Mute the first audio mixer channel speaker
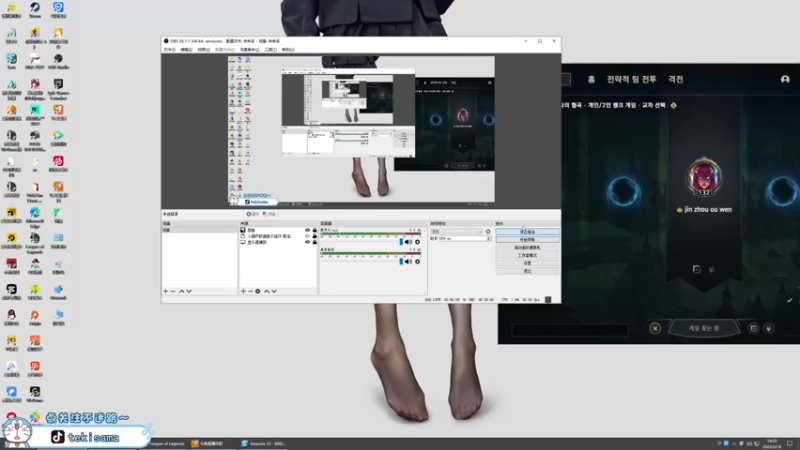The image size is (800, 450). (408, 242)
